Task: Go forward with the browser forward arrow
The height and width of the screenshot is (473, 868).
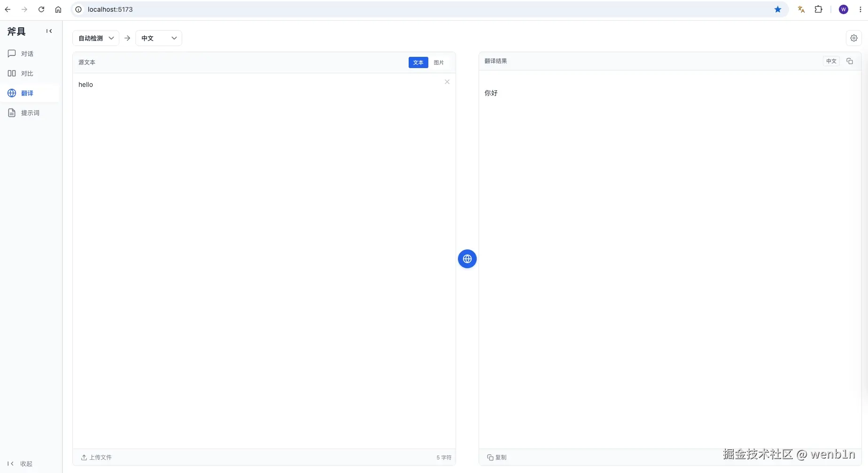Action: [24, 9]
